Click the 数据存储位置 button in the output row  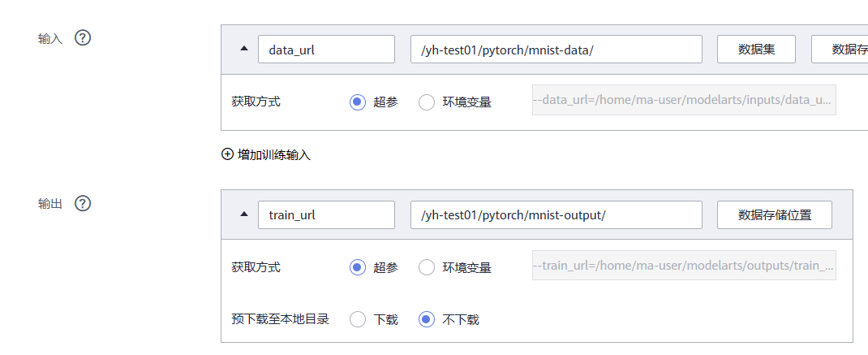coord(775,214)
